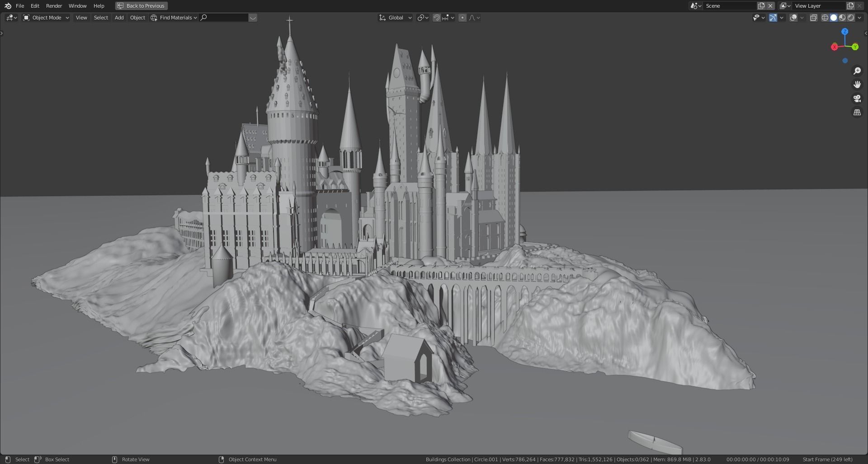Open the Blender logo app menu

click(x=8, y=6)
